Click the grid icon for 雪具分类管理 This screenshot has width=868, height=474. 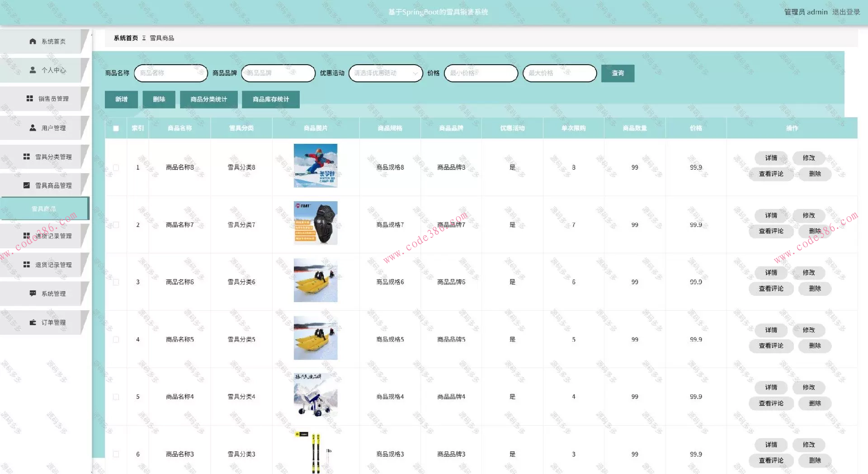(27, 156)
